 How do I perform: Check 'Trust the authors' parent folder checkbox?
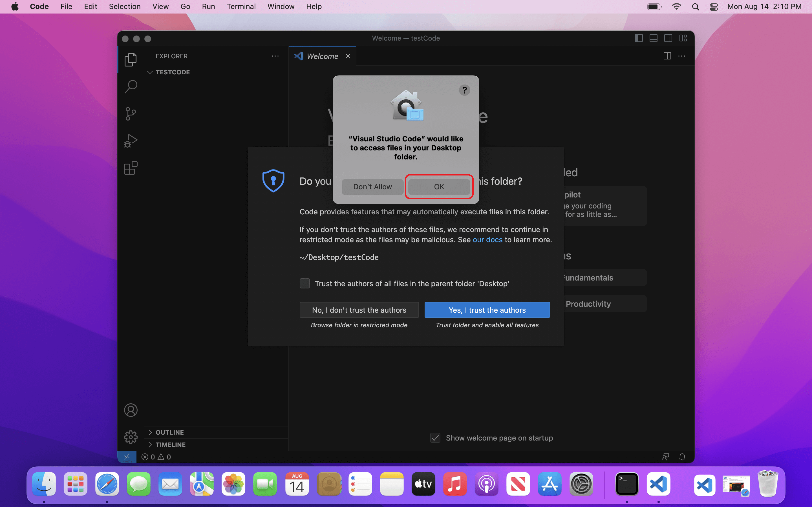coord(305,283)
